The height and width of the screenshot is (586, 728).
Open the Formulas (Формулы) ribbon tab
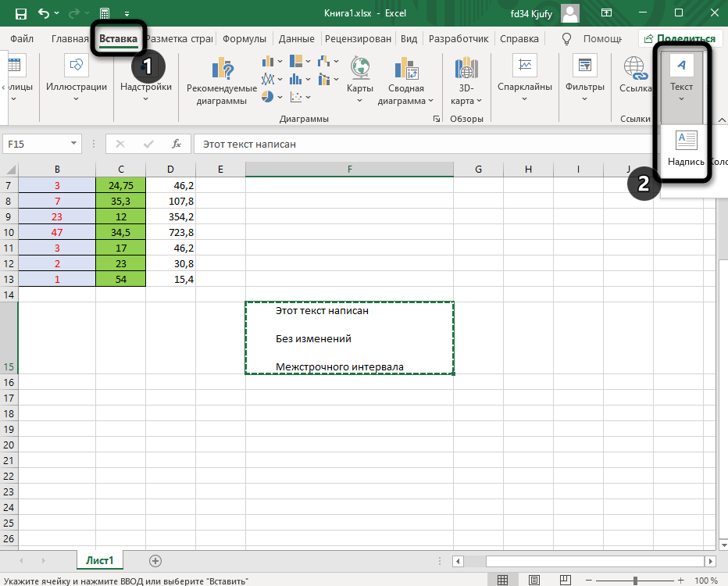(244, 38)
